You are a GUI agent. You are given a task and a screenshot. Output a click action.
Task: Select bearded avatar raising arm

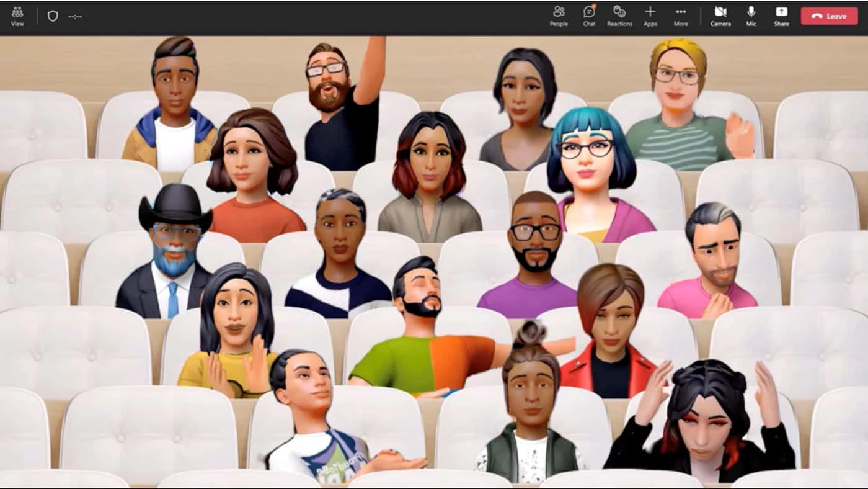[344, 102]
